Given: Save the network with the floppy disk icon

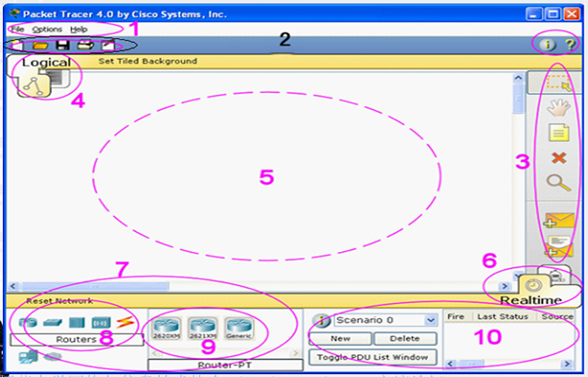Looking at the screenshot, I should pos(63,46).
